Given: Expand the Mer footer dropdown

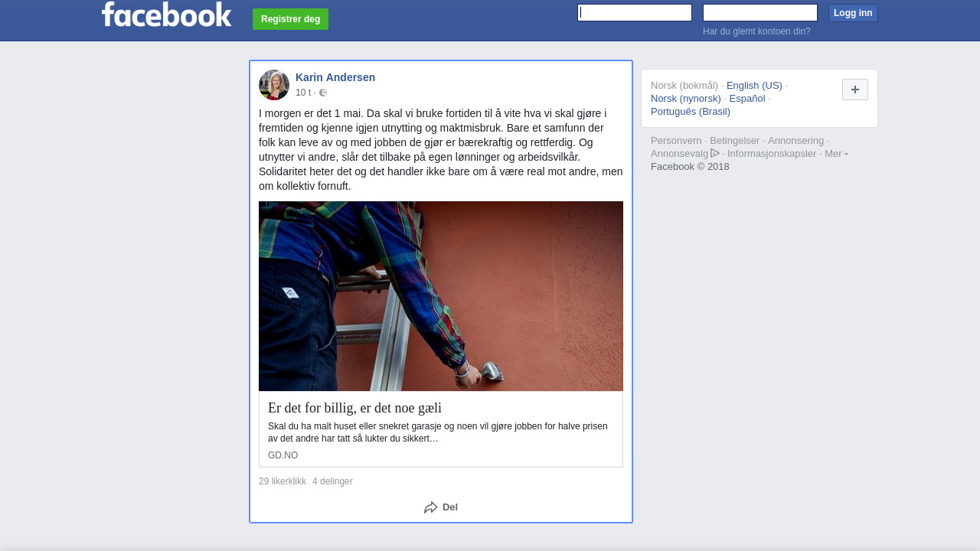Looking at the screenshot, I should 836,153.
